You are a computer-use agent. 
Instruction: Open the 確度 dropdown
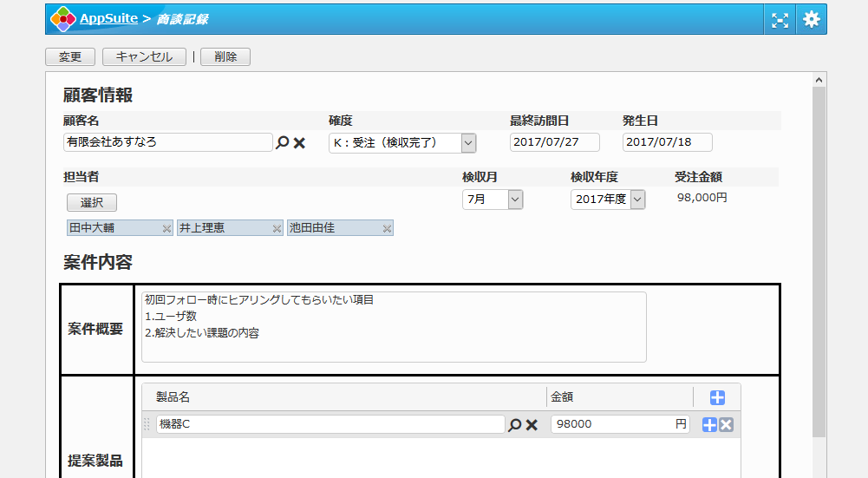468,143
